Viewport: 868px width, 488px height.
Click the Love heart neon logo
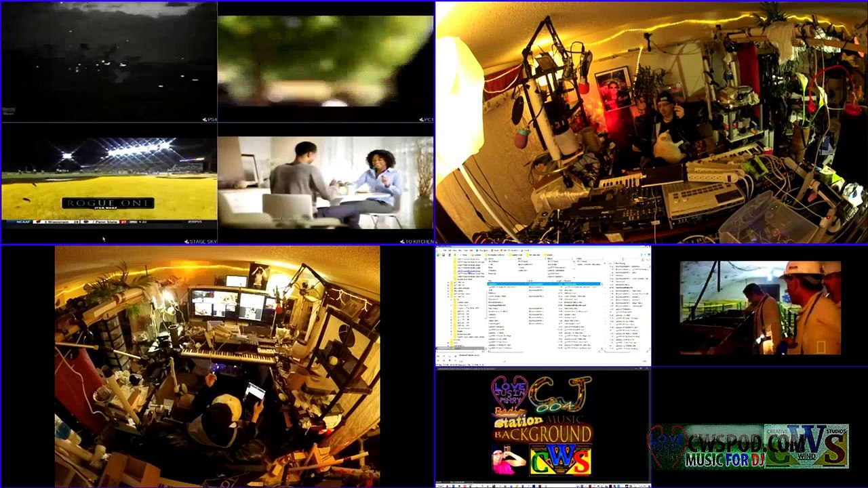tap(509, 392)
